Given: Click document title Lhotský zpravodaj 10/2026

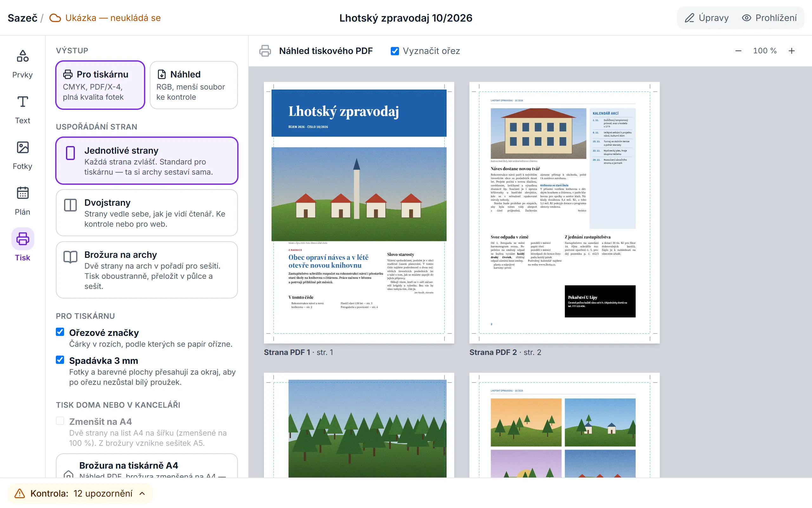Looking at the screenshot, I should point(406,18).
